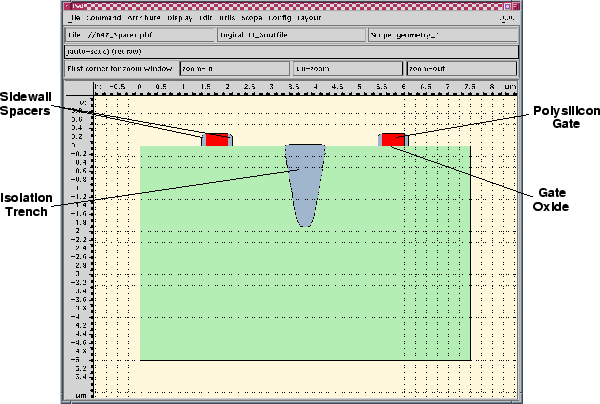Open the Display menu

coord(181,18)
